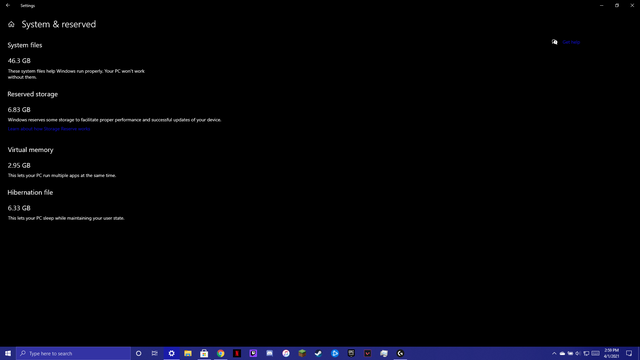The height and width of the screenshot is (360, 640).
Task: Open the blue play-arrow app on taskbar
Action: point(335,353)
